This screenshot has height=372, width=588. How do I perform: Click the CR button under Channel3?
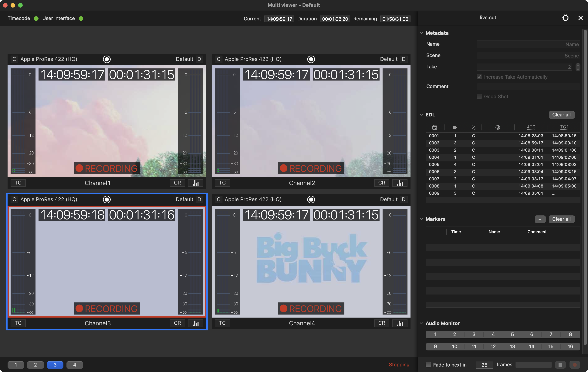click(177, 323)
